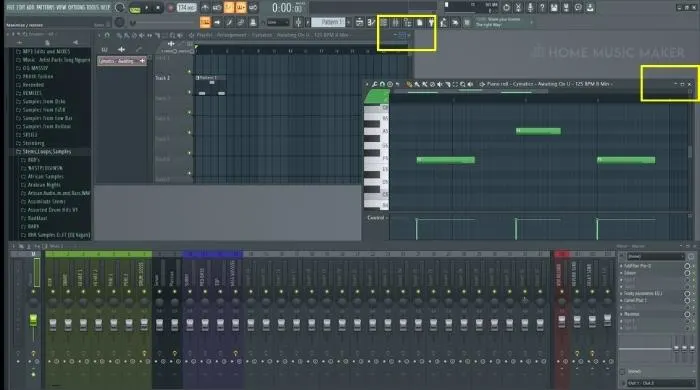This screenshot has width=700, height=390.
Task: Click the scissors audio editor icon
Action: point(518,8)
